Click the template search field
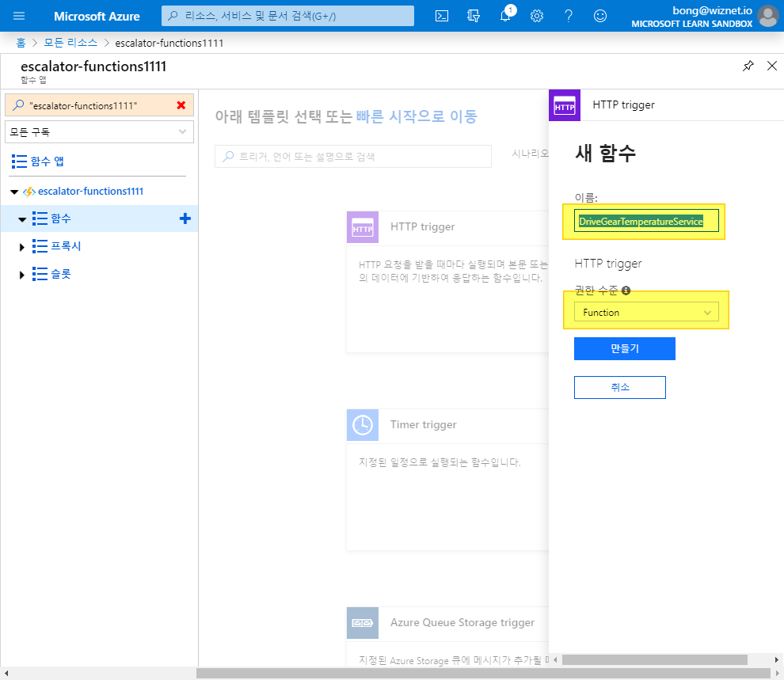The height and width of the screenshot is (680, 784). [353, 157]
